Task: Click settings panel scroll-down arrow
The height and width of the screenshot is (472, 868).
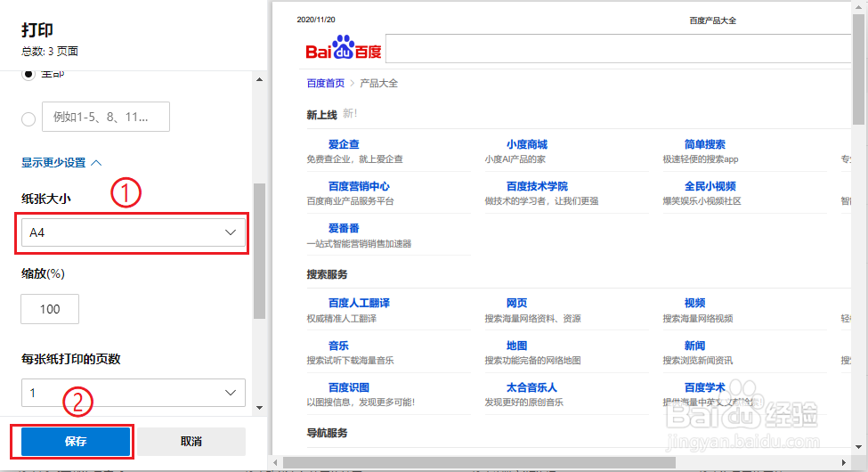Action: pos(259,408)
